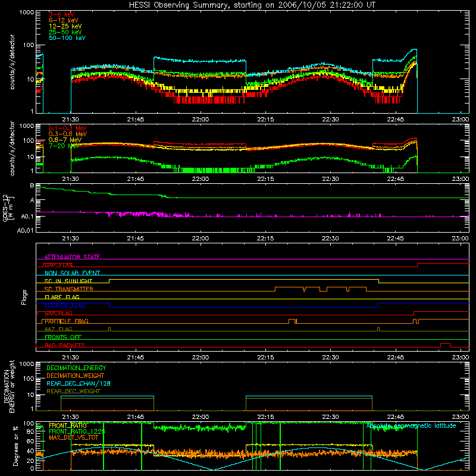Select the SAA_FLAG label
The height and width of the screenshot is (476, 476).
click(58, 314)
